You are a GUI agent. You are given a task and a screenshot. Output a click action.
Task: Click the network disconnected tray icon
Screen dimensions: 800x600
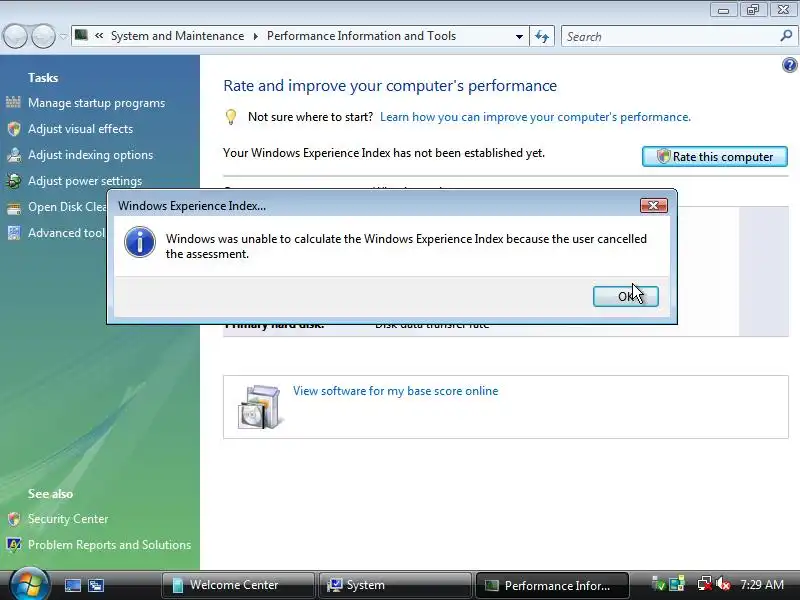[x=705, y=584]
